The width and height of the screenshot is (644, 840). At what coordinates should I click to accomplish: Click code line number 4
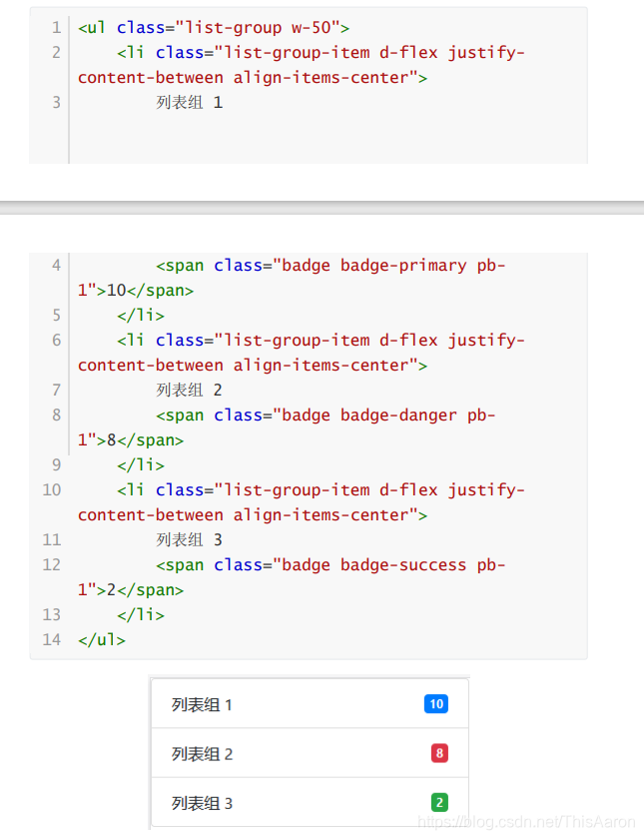[x=56, y=265]
